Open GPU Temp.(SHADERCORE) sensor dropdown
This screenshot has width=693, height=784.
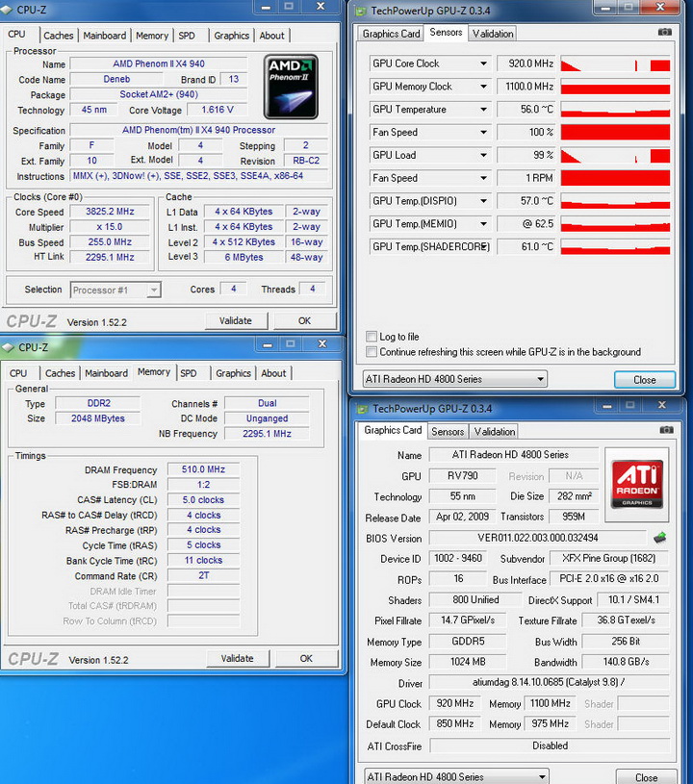483,247
